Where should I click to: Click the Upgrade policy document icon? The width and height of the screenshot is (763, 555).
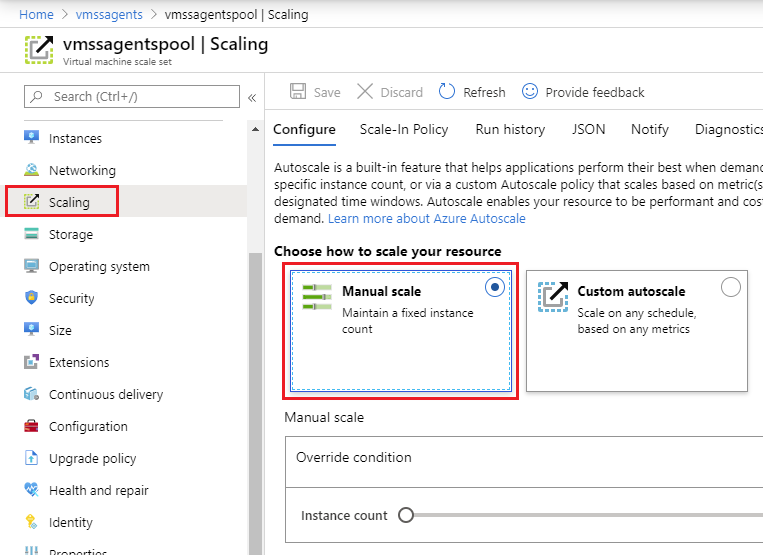32,458
